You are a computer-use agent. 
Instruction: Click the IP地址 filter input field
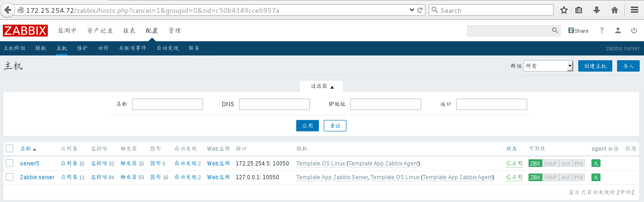(386, 104)
